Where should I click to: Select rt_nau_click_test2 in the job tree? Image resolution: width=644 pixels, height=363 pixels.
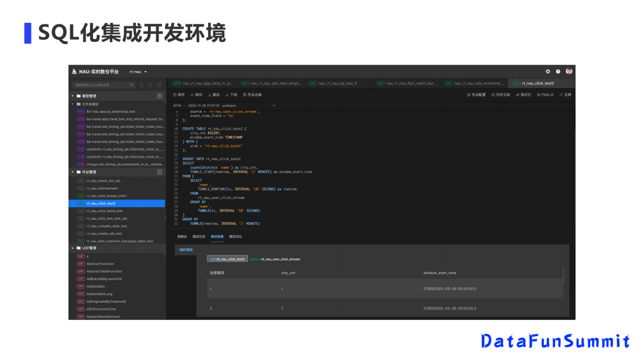tap(117, 203)
